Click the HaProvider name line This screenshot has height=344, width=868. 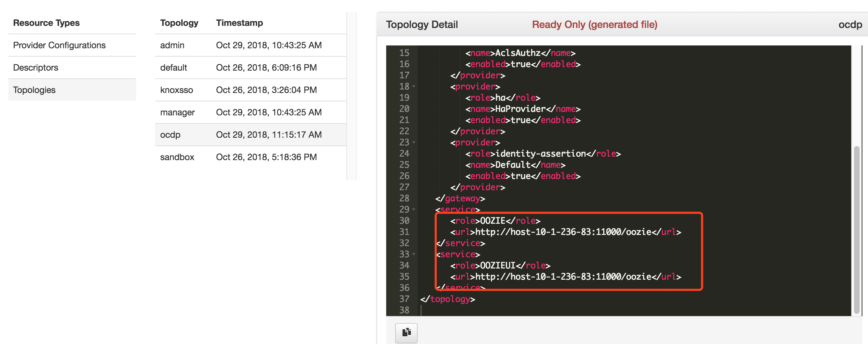point(523,109)
